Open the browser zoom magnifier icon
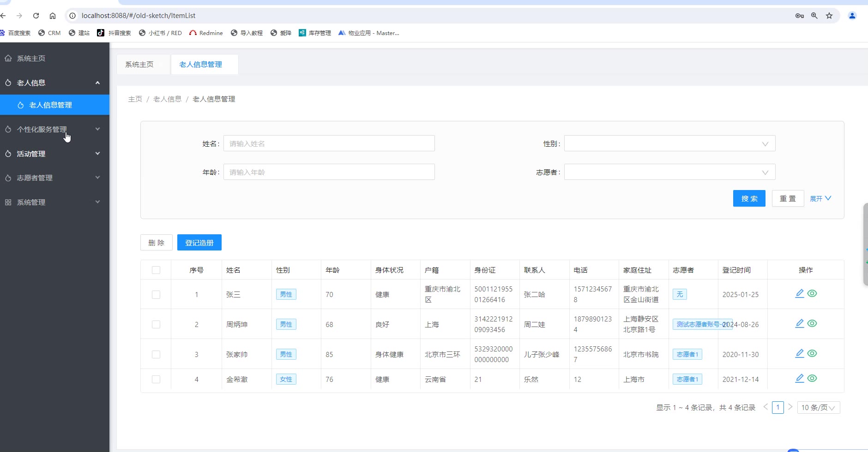Image resolution: width=868 pixels, height=452 pixels. 814,16
